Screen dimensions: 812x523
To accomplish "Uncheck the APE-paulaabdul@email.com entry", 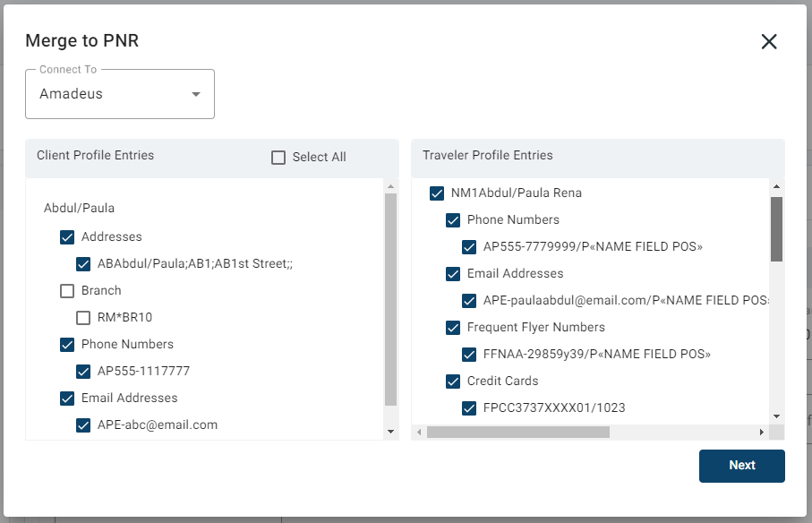I will (x=469, y=300).
